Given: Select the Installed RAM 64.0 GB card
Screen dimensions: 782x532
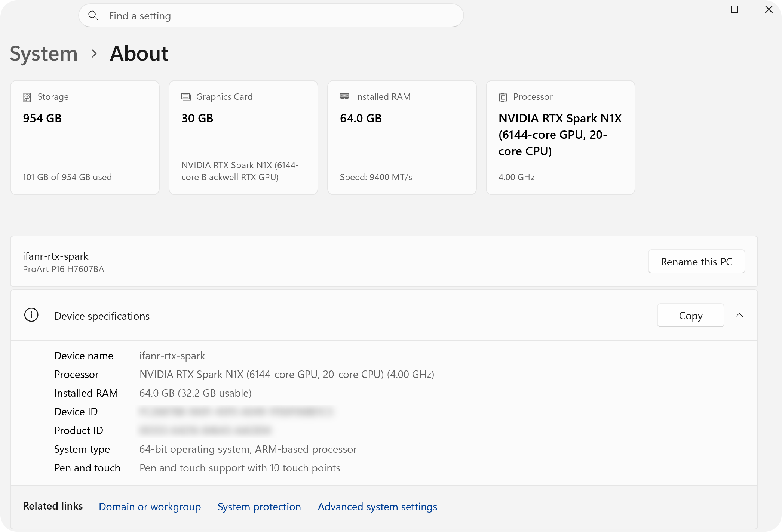Looking at the screenshot, I should coord(402,138).
